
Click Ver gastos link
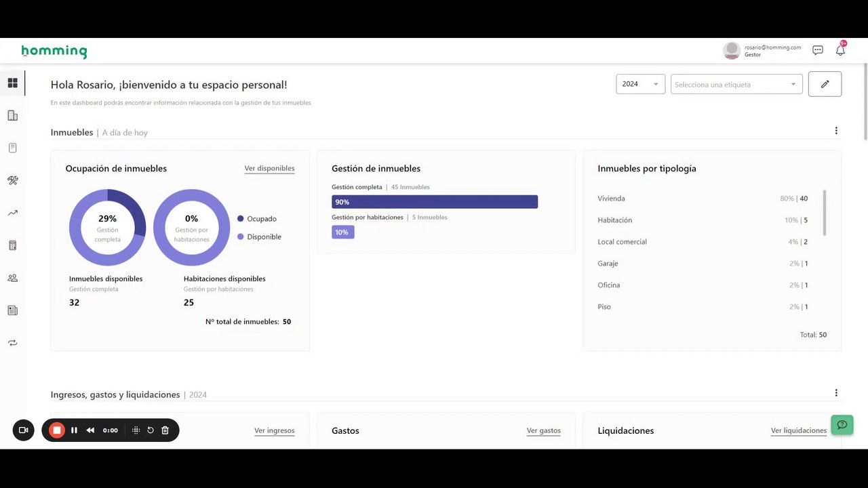pos(544,430)
